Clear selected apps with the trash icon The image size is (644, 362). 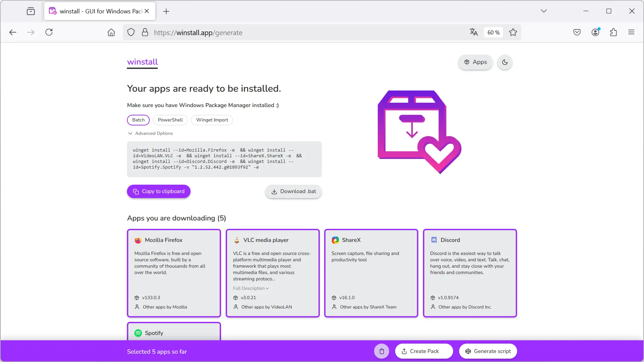point(381,351)
